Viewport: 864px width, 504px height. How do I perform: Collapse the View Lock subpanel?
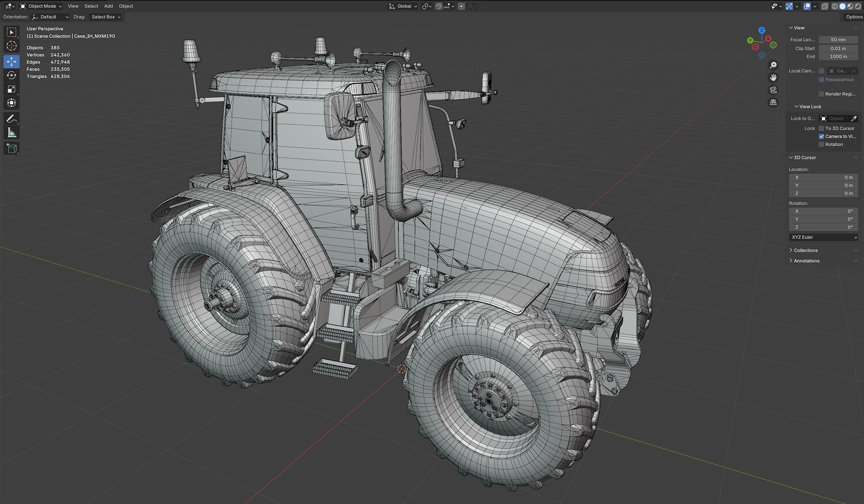[796, 107]
